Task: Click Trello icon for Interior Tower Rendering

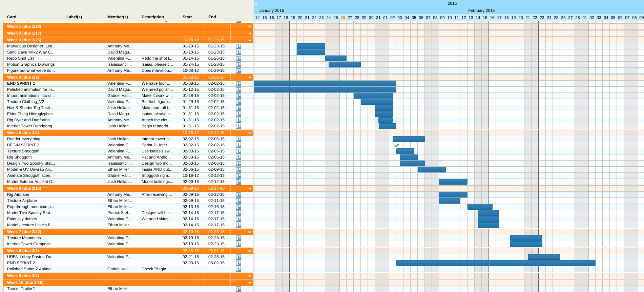Action: tap(238, 126)
